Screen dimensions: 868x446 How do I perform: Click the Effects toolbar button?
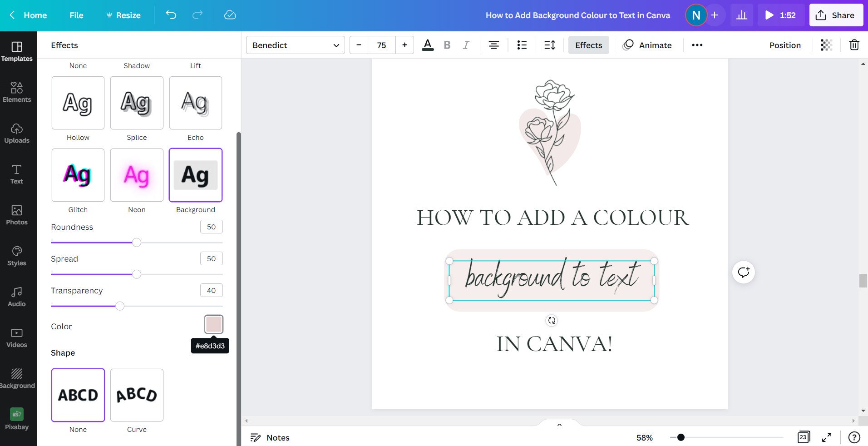[589, 45]
